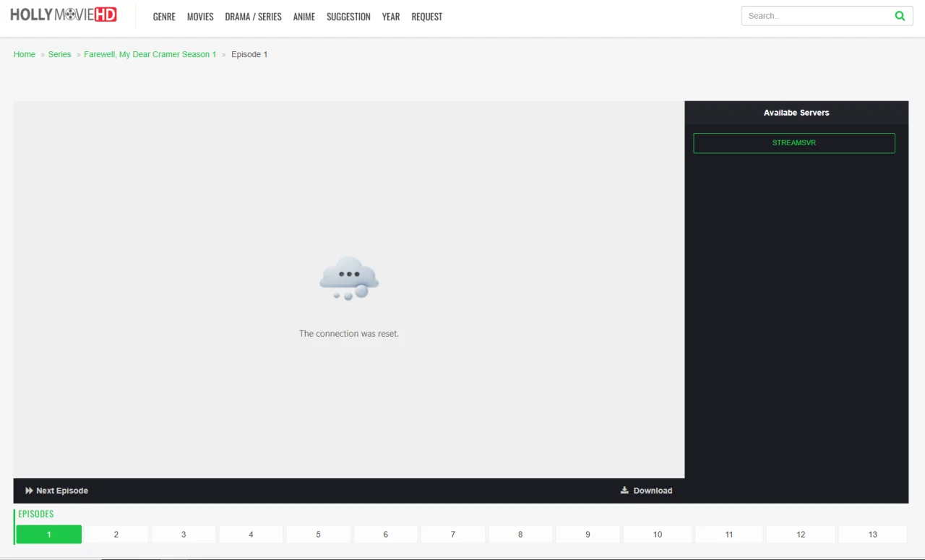Screen dimensions: 925x560
Task: Select episode 6
Action: tap(386, 535)
